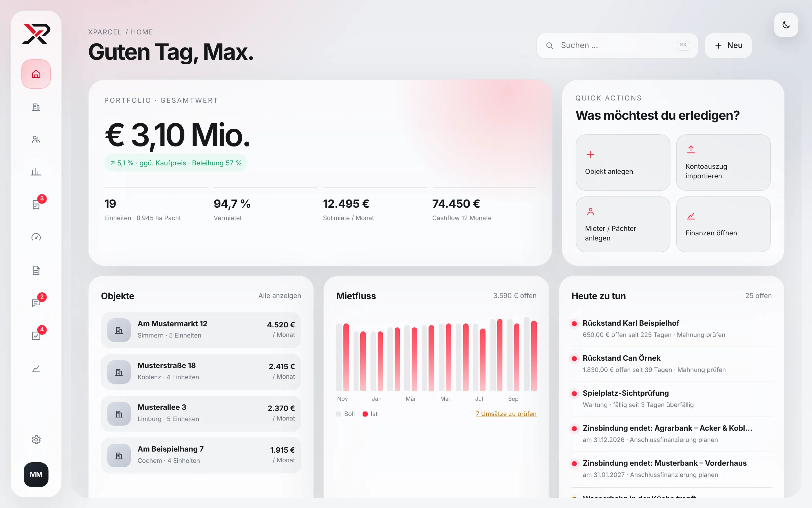Open the receipt icon with badge 3
The image size is (812, 508).
[36, 205]
